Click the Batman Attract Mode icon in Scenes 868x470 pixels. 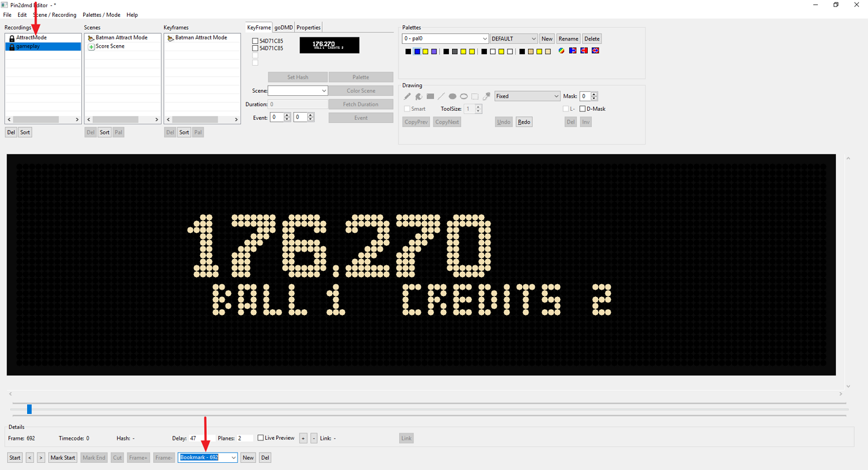tap(91, 38)
